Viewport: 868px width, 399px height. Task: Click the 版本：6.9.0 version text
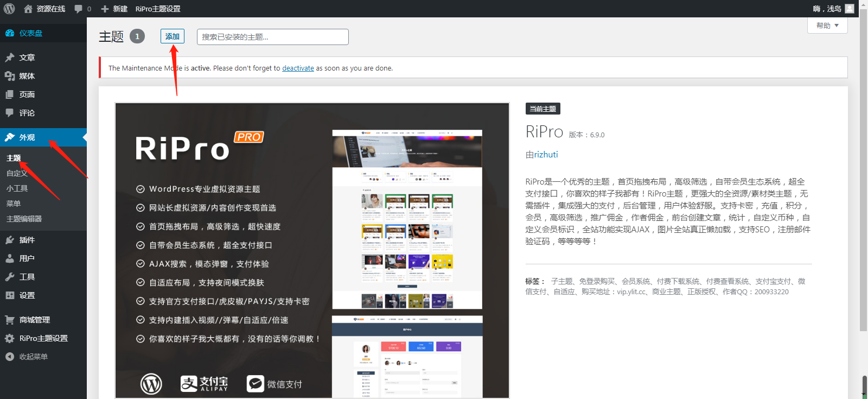(x=586, y=135)
